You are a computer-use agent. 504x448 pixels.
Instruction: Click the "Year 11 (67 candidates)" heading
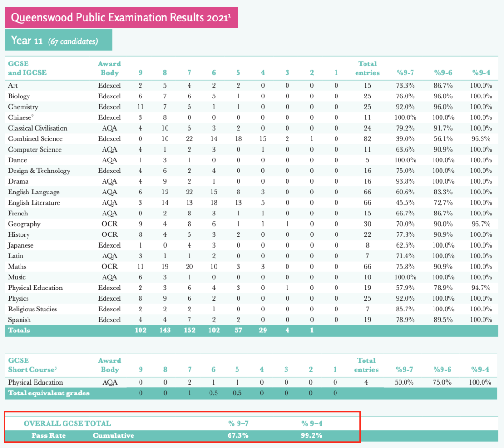59,40
